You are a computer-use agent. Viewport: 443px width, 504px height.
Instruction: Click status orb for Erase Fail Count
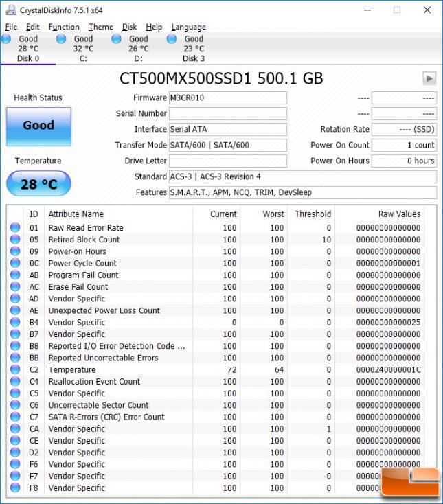pyautogui.click(x=15, y=287)
